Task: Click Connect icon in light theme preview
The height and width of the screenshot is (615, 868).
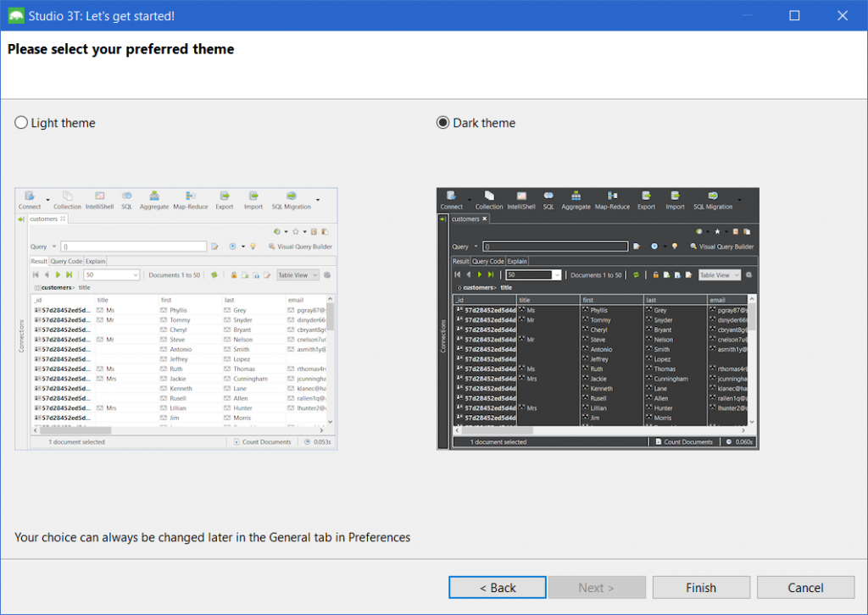Action: point(30,196)
